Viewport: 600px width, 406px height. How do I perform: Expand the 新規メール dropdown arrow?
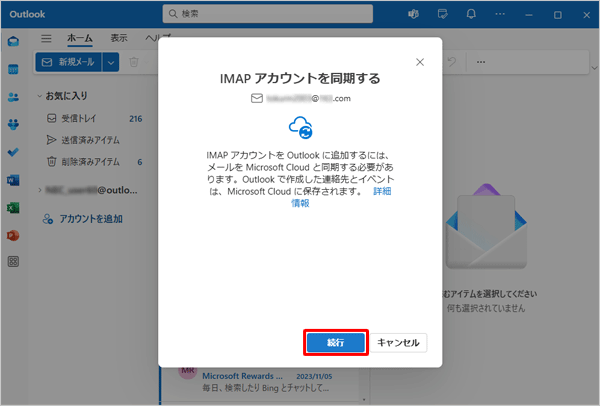click(x=111, y=62)
